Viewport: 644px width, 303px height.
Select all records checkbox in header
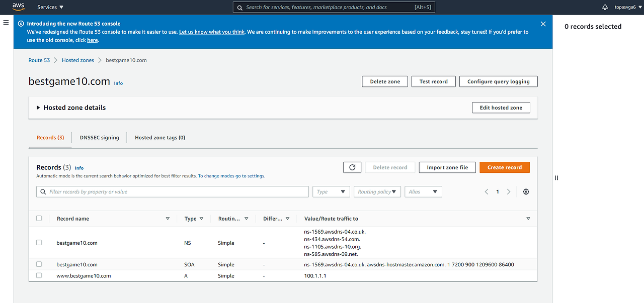(39, 218)
